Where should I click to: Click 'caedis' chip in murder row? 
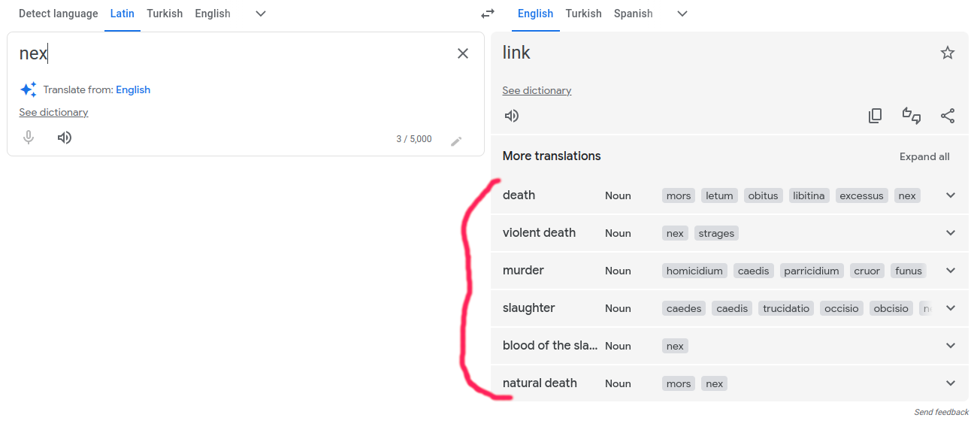click(753, 271)
